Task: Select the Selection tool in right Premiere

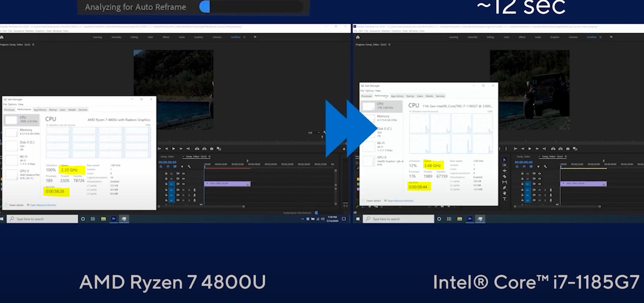Action: 505,160
